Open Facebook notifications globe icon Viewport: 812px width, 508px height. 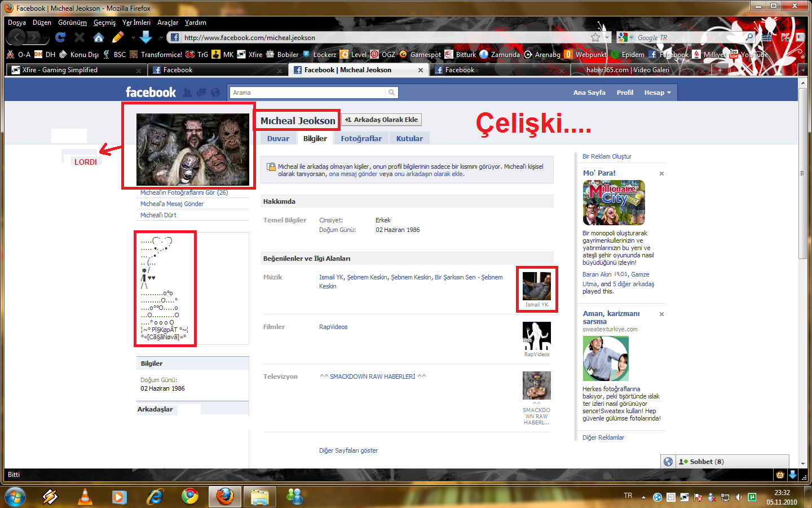pos(215,93)
